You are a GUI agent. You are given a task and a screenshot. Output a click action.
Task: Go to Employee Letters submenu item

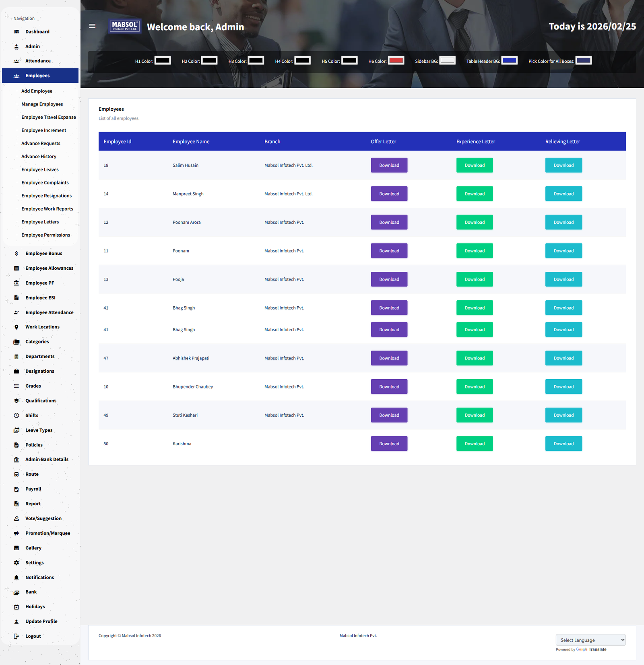tap(40, 222)
